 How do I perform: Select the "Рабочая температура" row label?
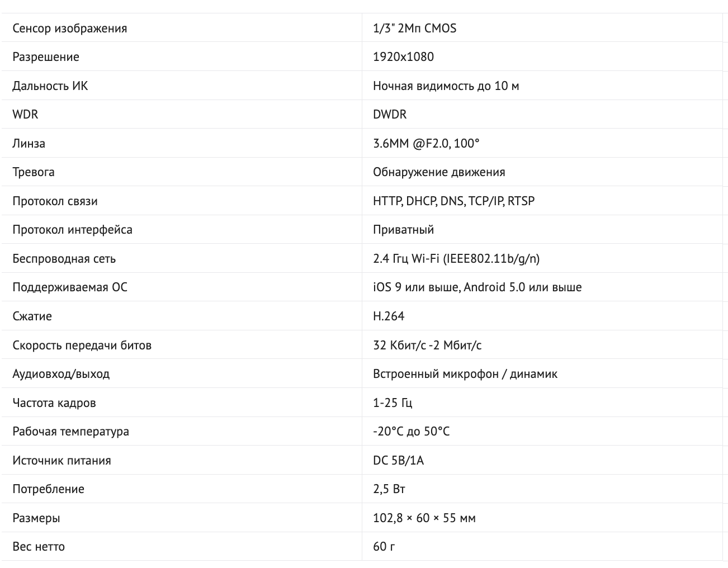[71, 432]
